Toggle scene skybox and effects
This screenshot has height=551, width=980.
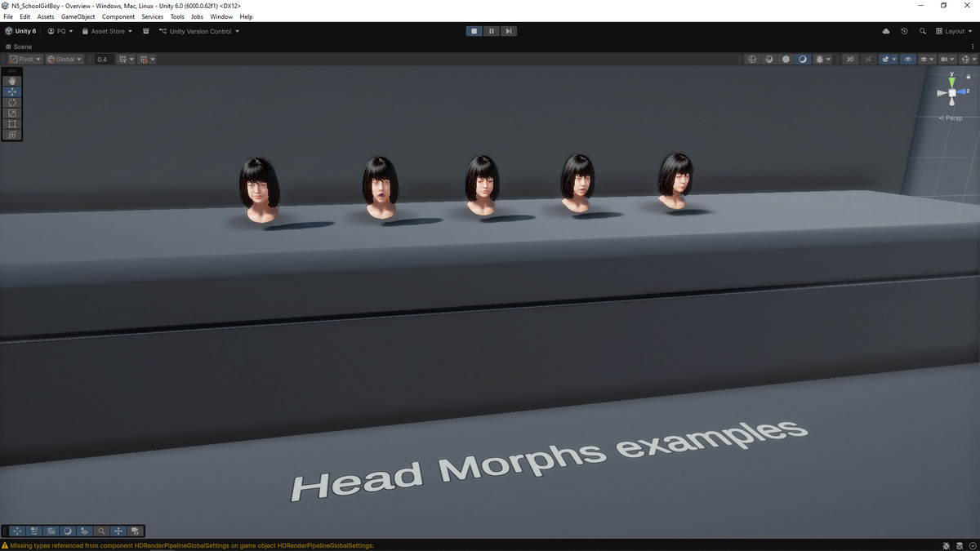click(885, 59)
